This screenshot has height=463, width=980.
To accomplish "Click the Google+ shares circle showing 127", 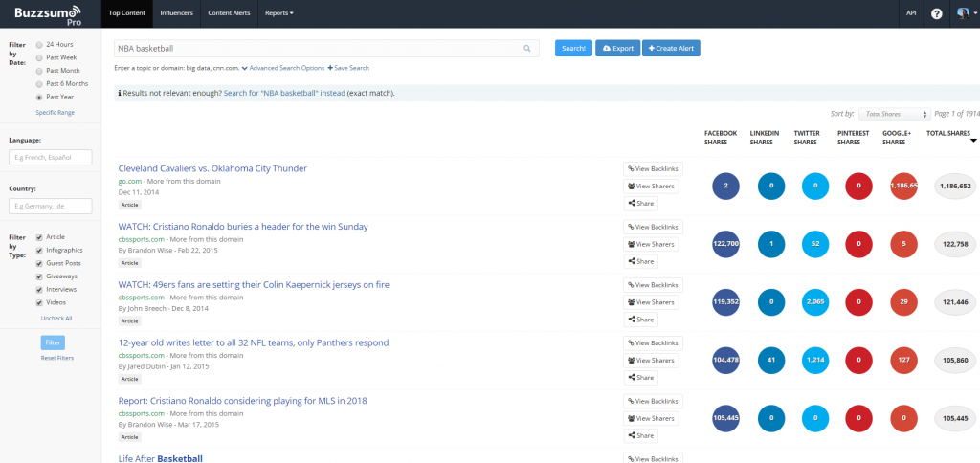I will coord(903,362).
